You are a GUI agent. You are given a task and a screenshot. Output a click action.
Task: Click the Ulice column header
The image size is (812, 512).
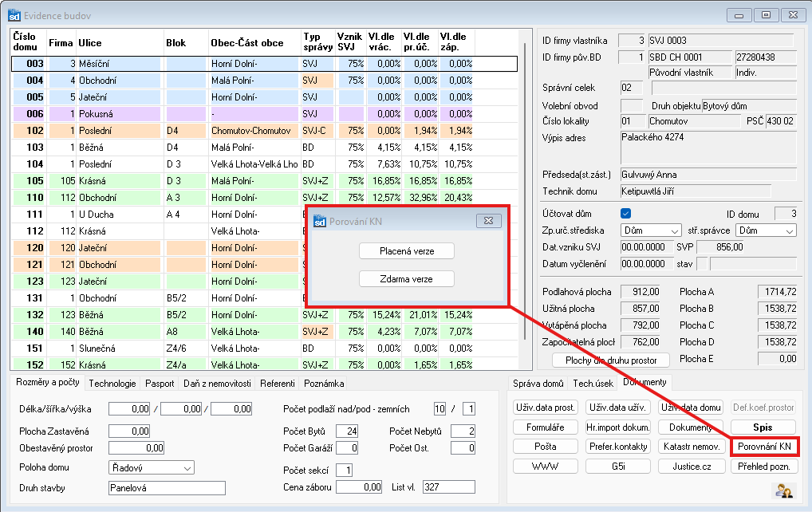coord(120,42)
